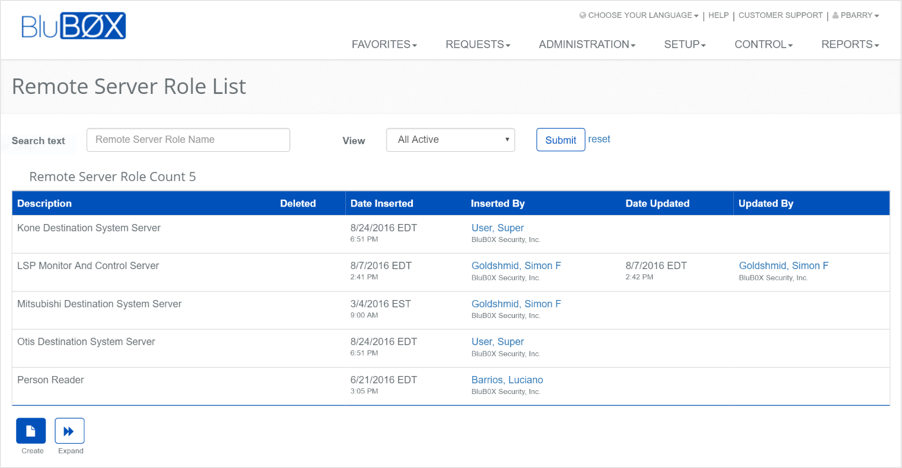902x468 pixels.
Task: Open the PBARRY user menu
Action: 855,16
